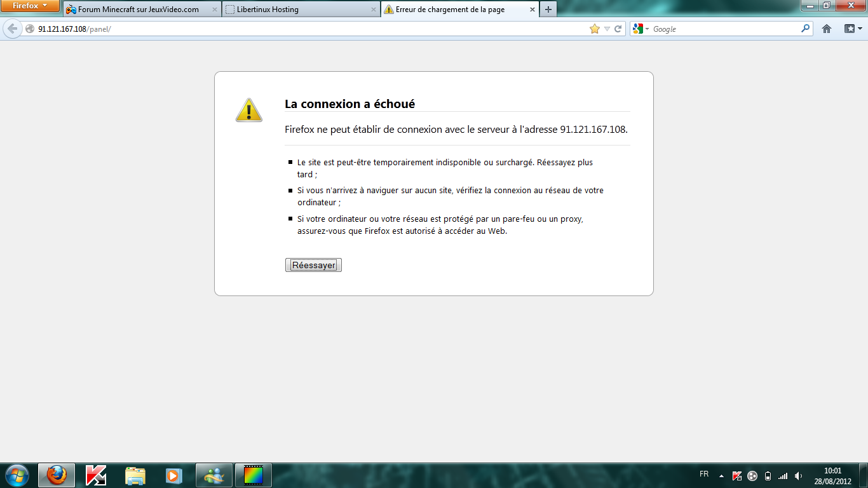This screenshot has width=868, height=488.
Task: Open the clock showing 10:01 28/08/2012
Action: [x=832, y=476]
